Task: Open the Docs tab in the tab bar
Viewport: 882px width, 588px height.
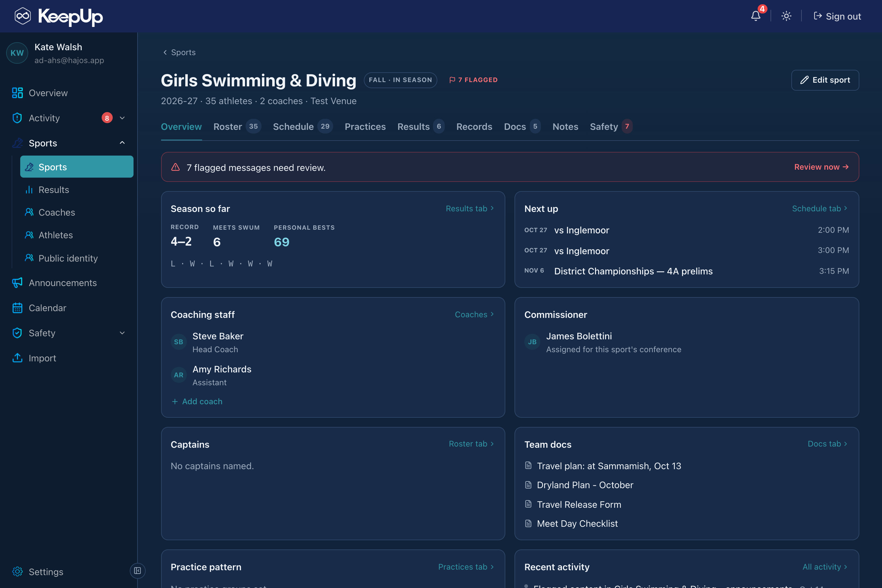Action: 522,126
